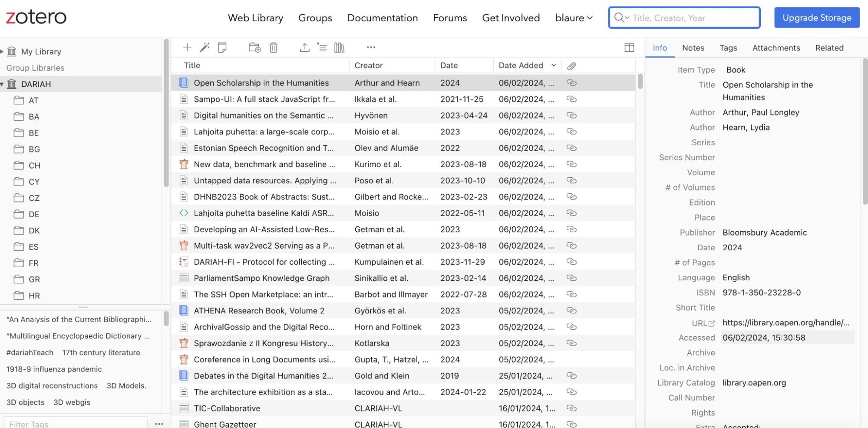Click the create bibliography books icon

point(339,47)
